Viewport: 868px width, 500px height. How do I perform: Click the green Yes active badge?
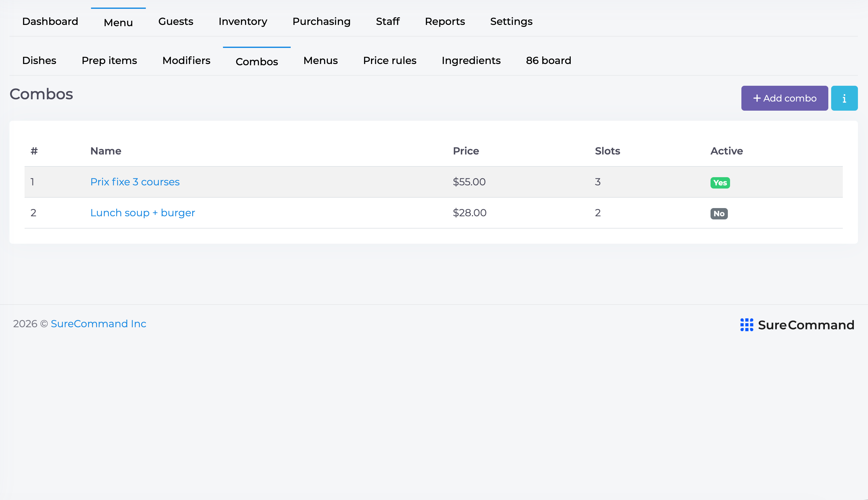tap(720, 183)
